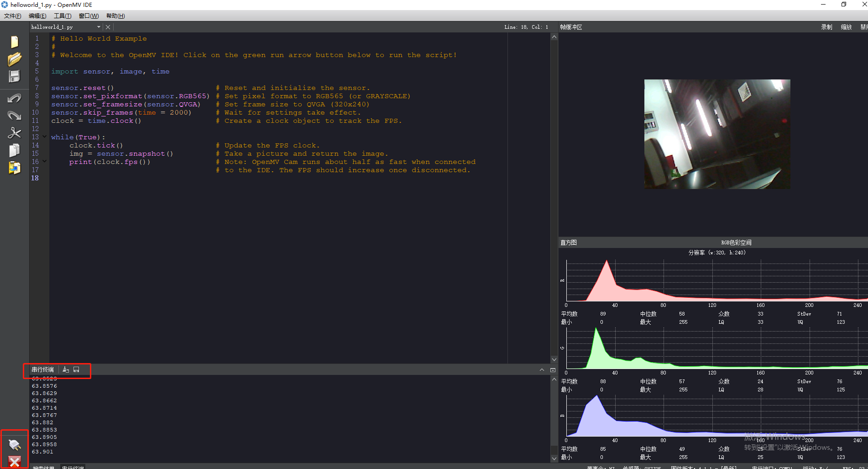Click the serial terminal scrollbar down arrow
Viewport: 868px width, 469px height.
(554, 458)
